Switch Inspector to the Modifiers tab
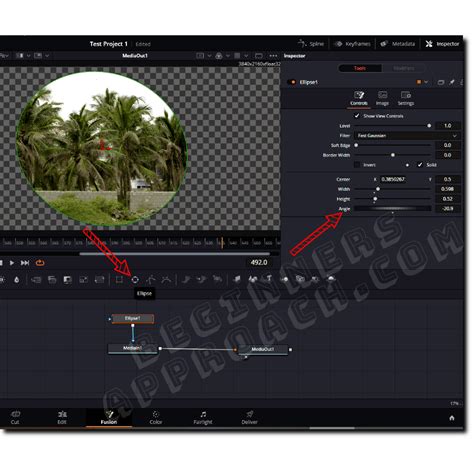The width and height of the screenshot is (474, 474). [x=404, y=68]
